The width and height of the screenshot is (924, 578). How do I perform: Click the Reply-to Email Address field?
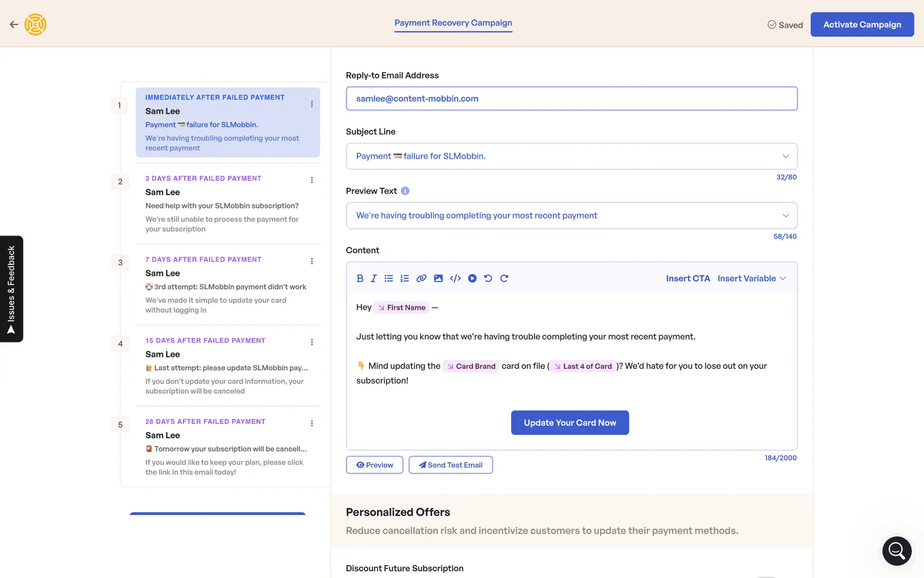[x=571, y=99]
